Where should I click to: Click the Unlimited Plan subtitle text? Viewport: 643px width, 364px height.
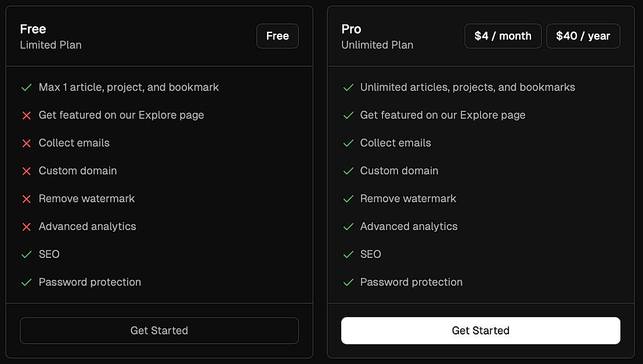coord(377,45)
